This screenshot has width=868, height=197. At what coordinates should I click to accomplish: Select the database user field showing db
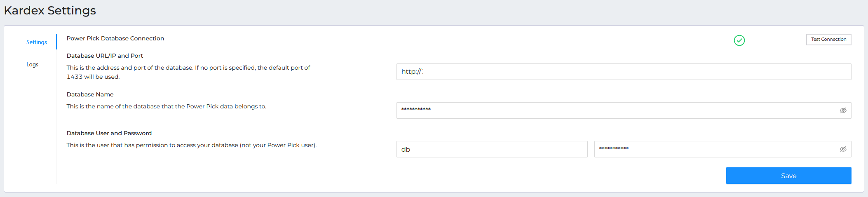pos(492,149)
